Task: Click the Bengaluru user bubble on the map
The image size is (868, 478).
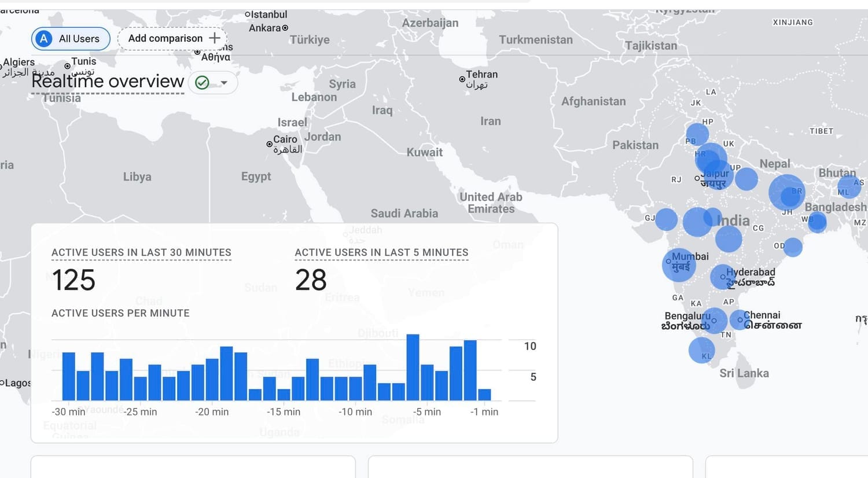Action: pyautogui.click(x=715, y=320)
